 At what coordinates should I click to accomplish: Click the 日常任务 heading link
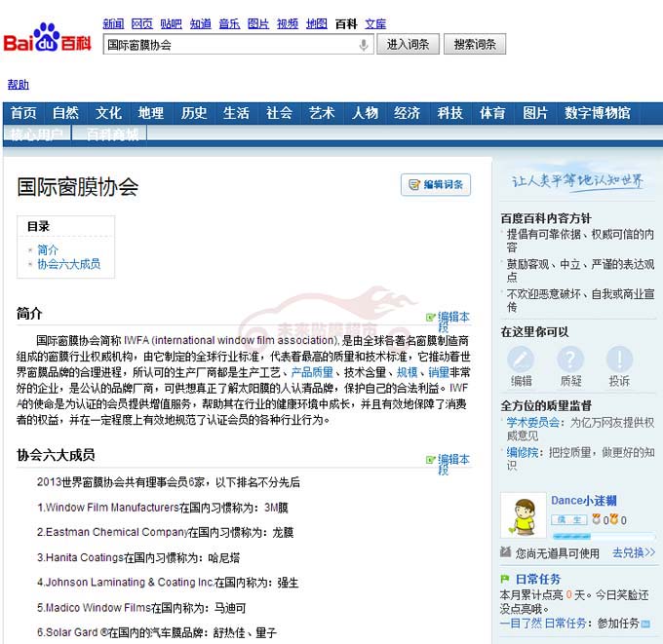[538, 579]
